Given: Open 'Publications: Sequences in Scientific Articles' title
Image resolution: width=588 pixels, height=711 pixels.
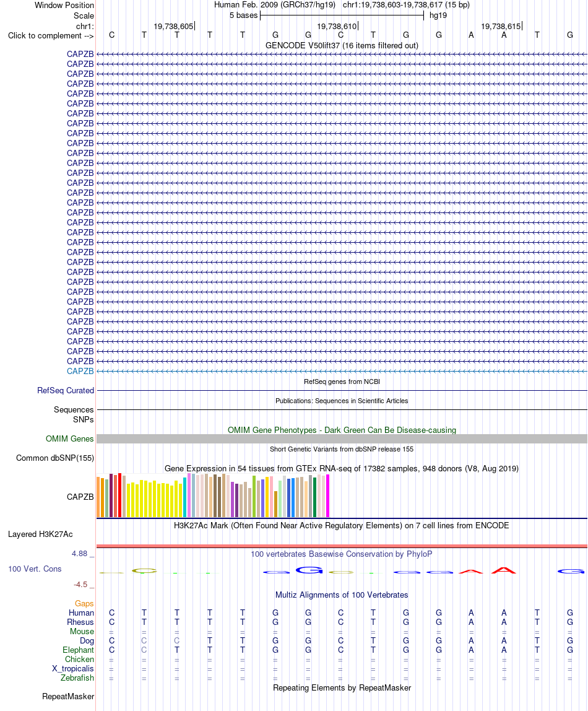Looking at the screenshot, I should click(x=342, y=401).
